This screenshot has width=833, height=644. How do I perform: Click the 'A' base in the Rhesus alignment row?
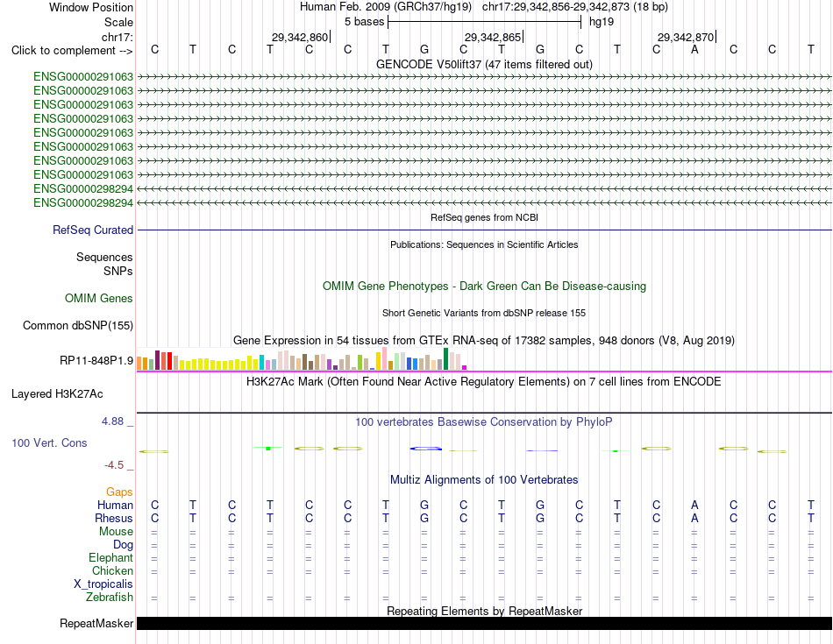pyautogui.click(x=694, y=518)
